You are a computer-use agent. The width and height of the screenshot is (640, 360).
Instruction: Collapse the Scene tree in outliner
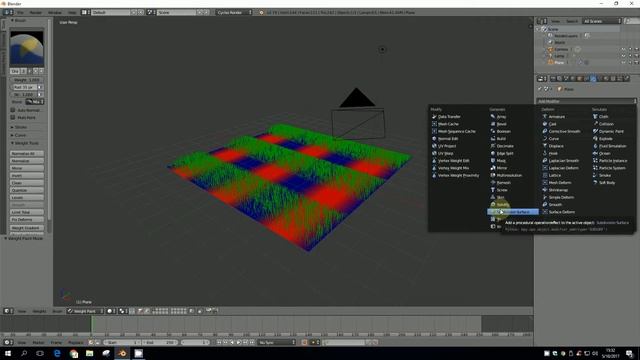(538, 29)
